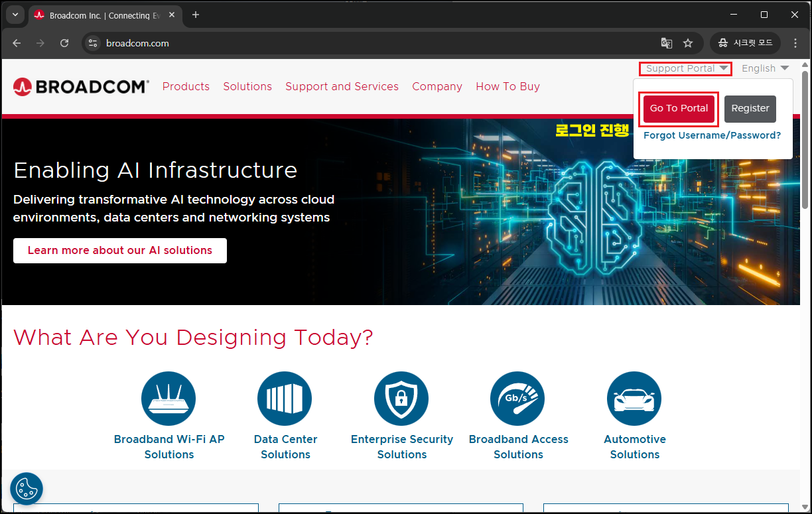This screenshot has height=514, width=812.
Task: Click the Data Center server icon
Action: (285, 399)
